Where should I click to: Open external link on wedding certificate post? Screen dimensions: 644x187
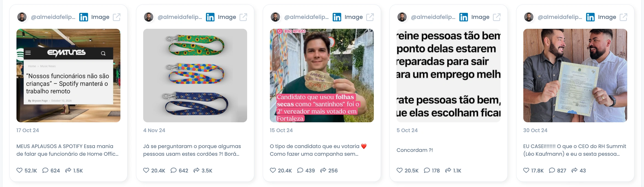pos(623,17)
